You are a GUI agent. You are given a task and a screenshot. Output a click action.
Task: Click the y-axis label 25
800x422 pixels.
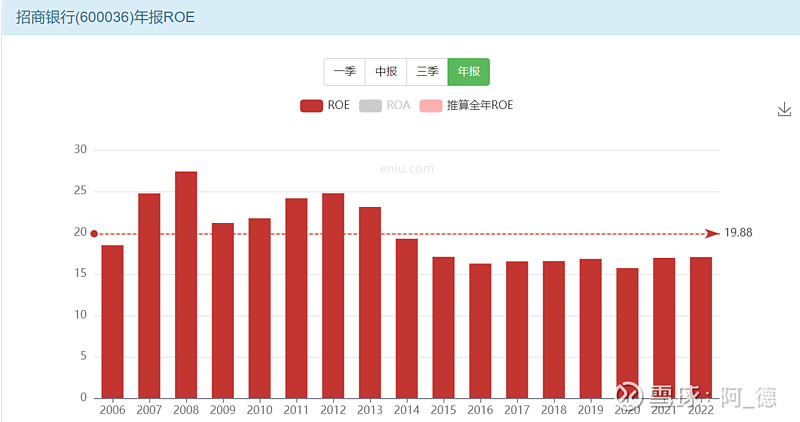click(x=80, y=191)
